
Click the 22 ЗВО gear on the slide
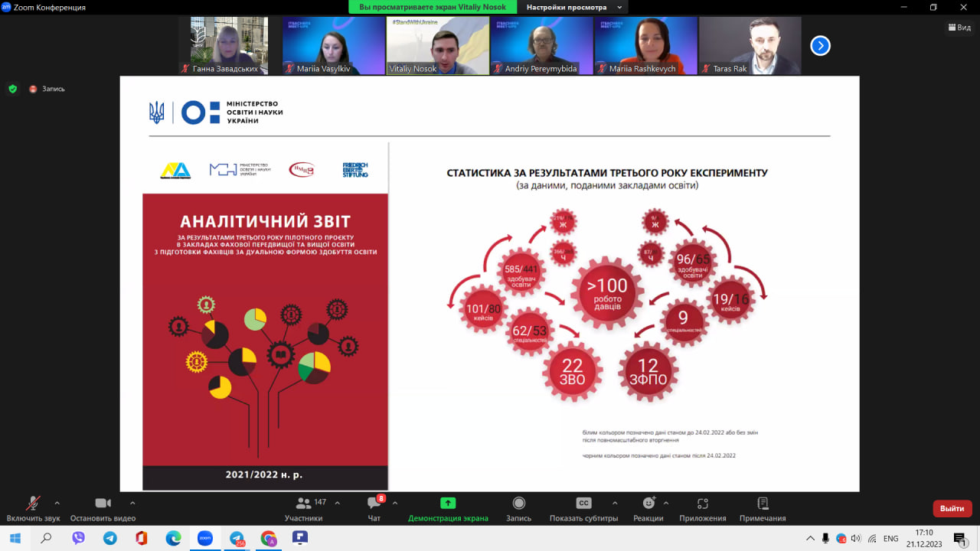click(x=573, y=372)
